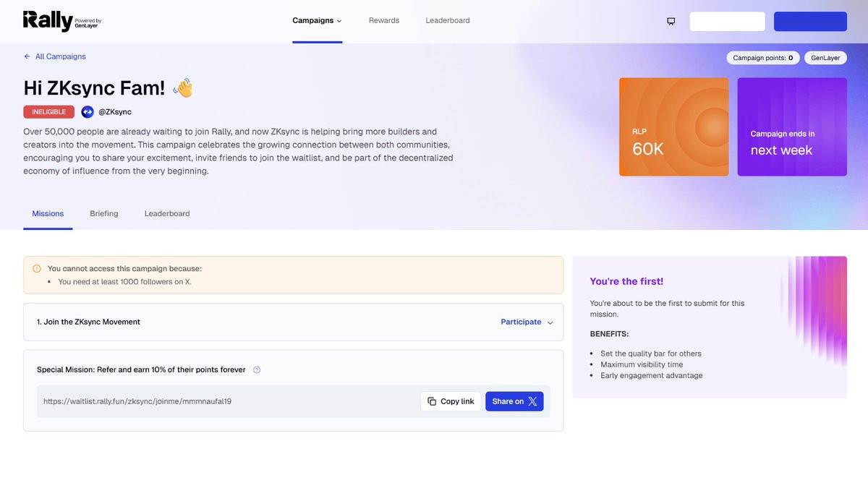The image size is (868, 488).
Task: Click the back arrow beside All Campaigns
Action: click(27, 56)
